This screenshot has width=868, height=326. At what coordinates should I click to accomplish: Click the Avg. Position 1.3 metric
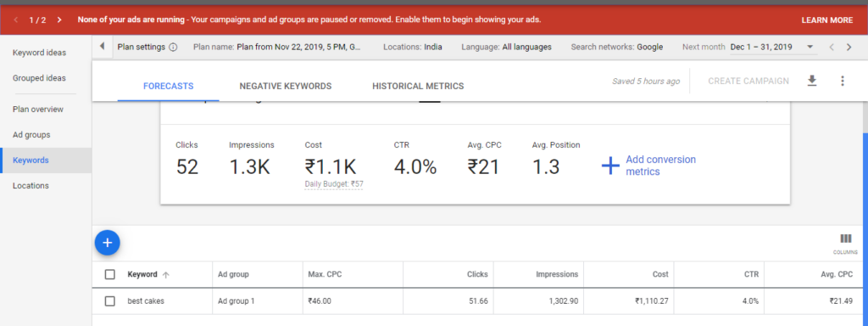556,160
